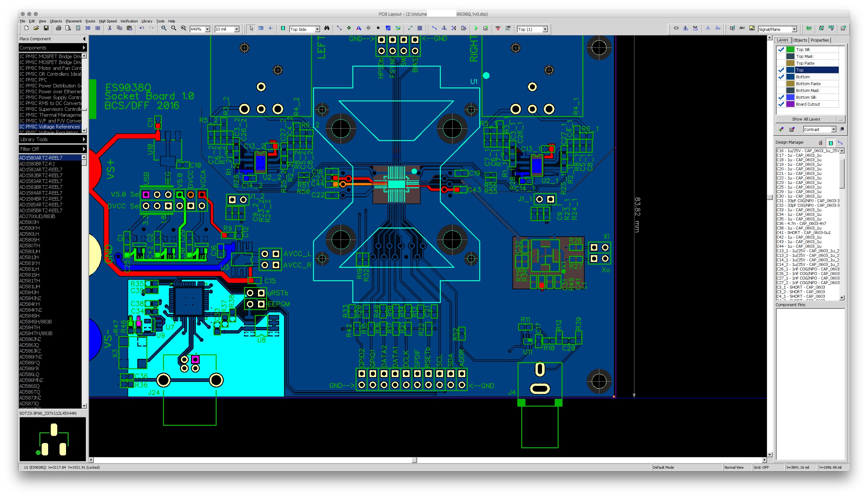Screen dimensions: 868x497
Task: Click the New document icon
Action: tap(26, 29)
